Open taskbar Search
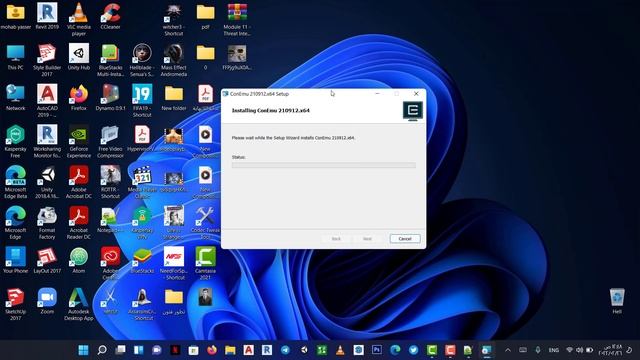The height and width of the screenshot is (360, 640). click(x=102, y=350)
